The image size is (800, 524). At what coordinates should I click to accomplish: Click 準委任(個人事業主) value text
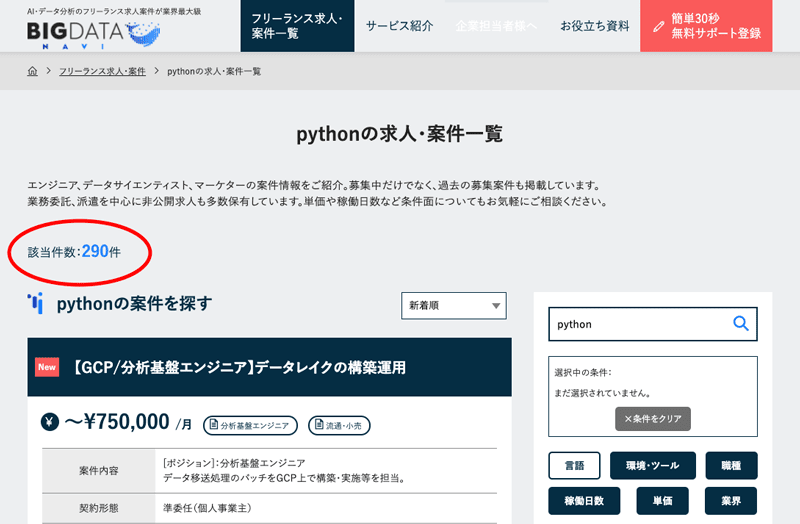207,508
